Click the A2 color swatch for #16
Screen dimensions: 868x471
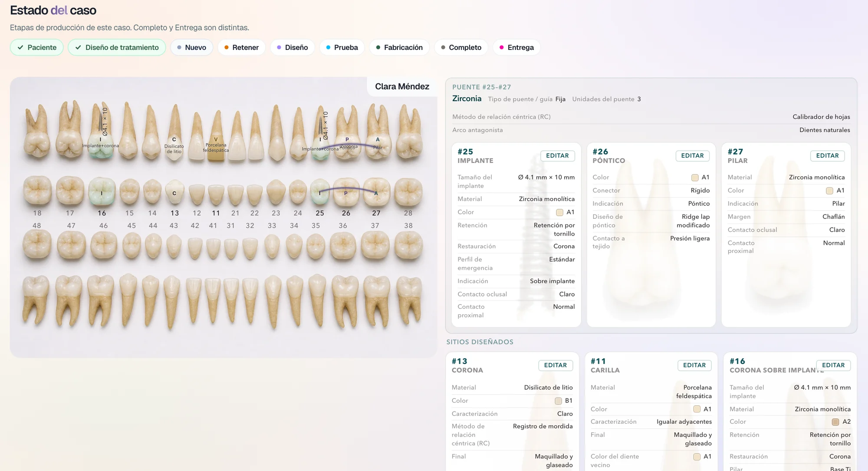tap(835, 422)
